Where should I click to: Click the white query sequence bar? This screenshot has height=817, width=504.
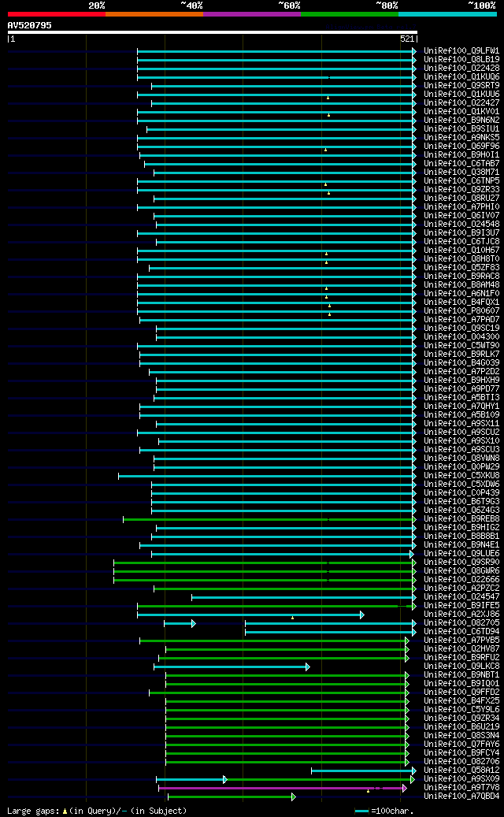(x=213, y=32)
